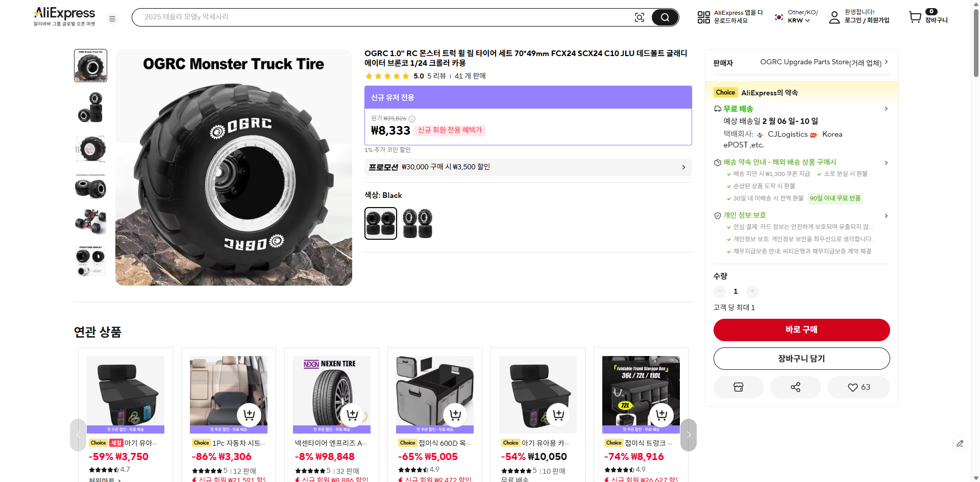980x482 pixels.
Task: Click the 장바구니 담기 button
Action: click(801, 359)
